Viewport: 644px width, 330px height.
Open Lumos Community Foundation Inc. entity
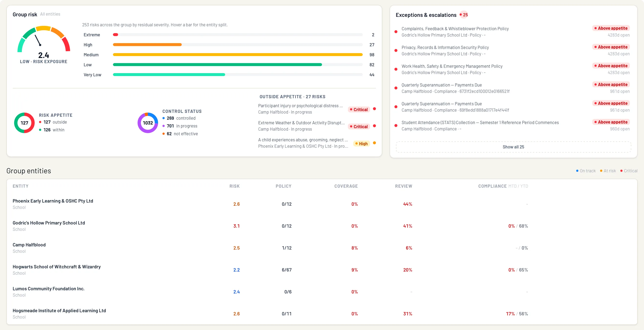click(322, 292)
